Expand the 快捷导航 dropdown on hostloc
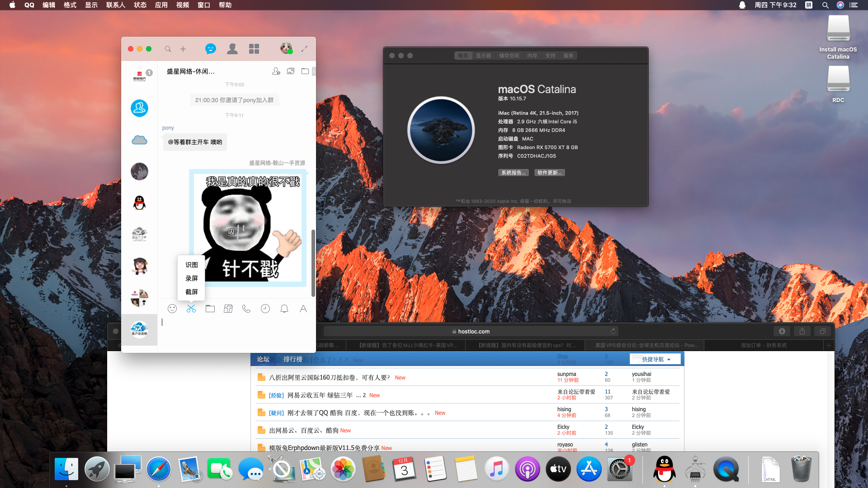Viewport: 868px width, 488px height. pos(655,359)
